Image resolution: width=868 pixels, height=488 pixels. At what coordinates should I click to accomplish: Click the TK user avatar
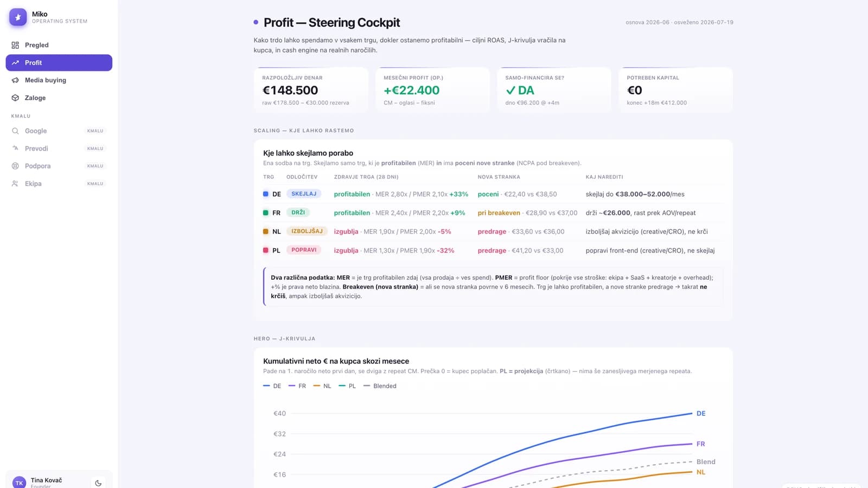19,482
